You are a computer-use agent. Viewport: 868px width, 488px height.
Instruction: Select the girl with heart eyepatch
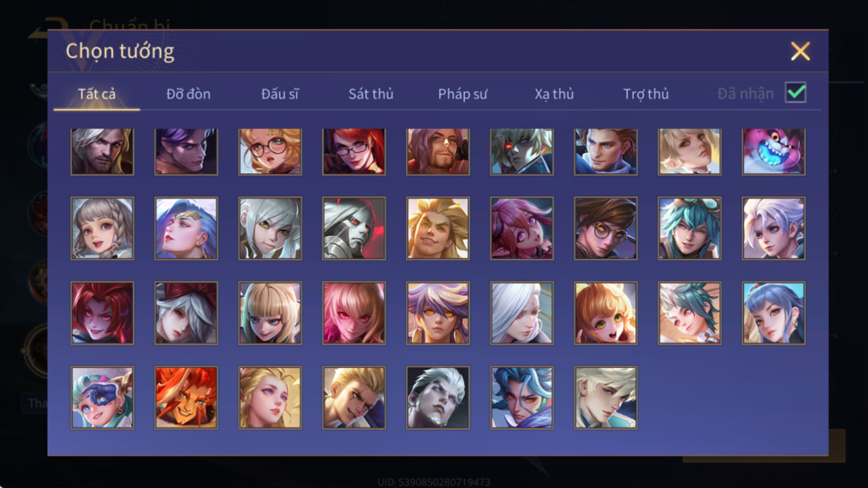coord(102,398)
